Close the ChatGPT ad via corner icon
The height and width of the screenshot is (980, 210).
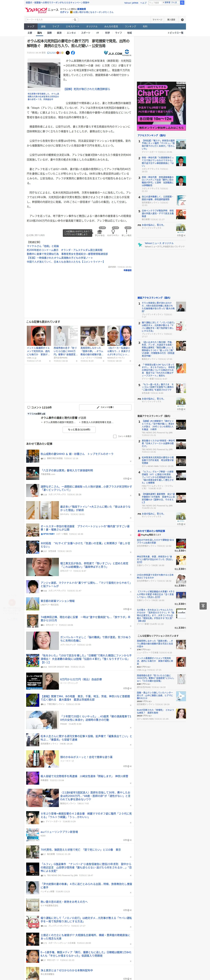(x=184, y=83)
